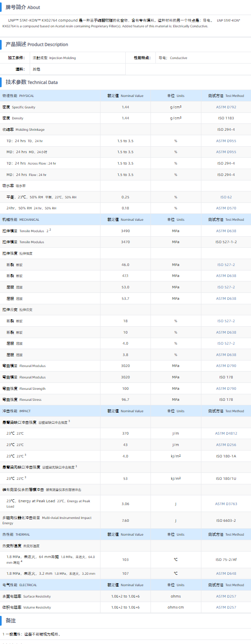This screenshot has height=644, width=251.
Task: Select the ISO 180/1U test method link
Action: (x=226, y=479)
